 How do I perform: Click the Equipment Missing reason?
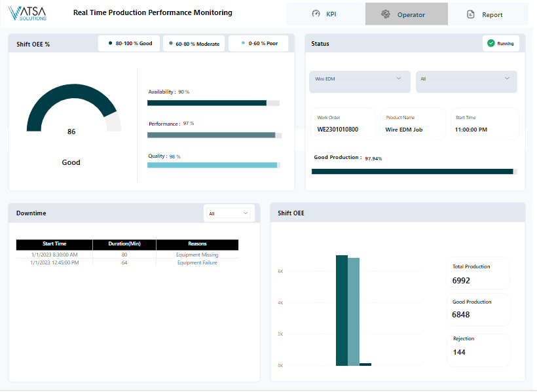[197, 255]
